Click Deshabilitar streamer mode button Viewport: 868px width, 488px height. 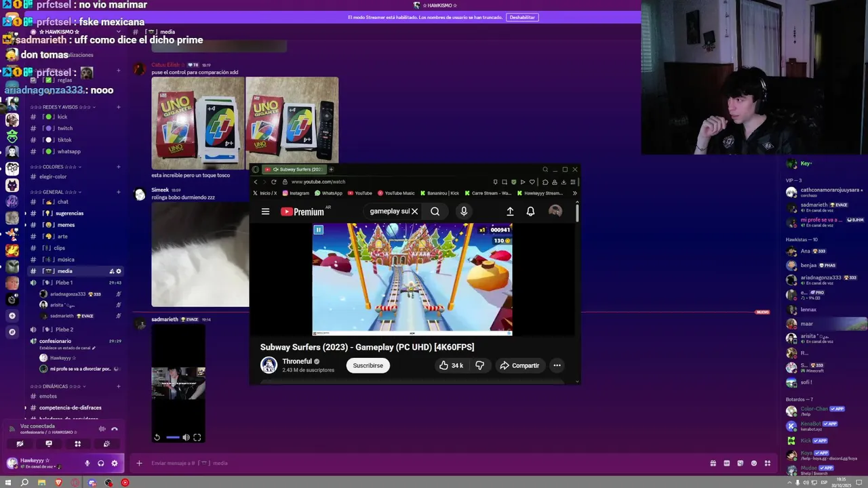522,17
